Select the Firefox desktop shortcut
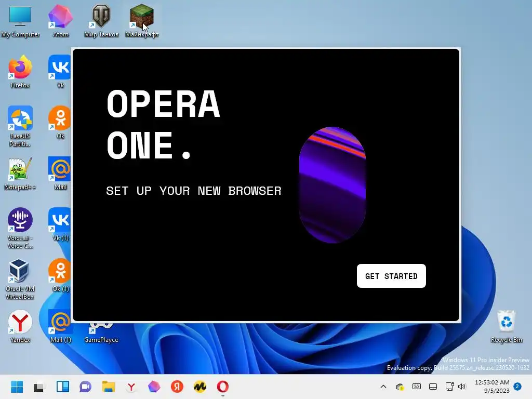 (x=20, y=72)
